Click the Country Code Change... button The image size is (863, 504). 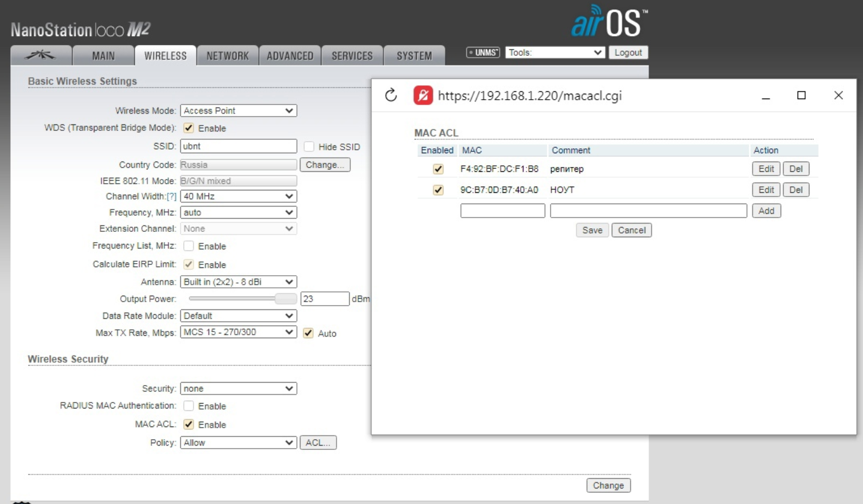[325, 165]
